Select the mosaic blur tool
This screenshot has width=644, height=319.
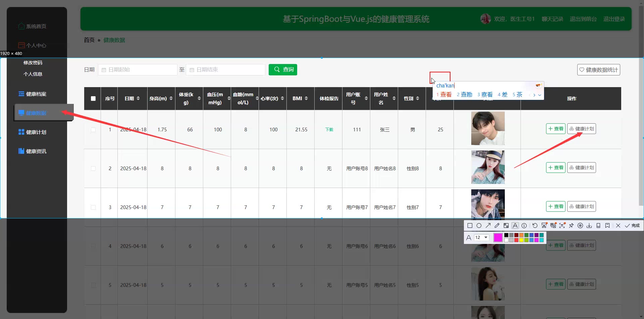point(506,226)
